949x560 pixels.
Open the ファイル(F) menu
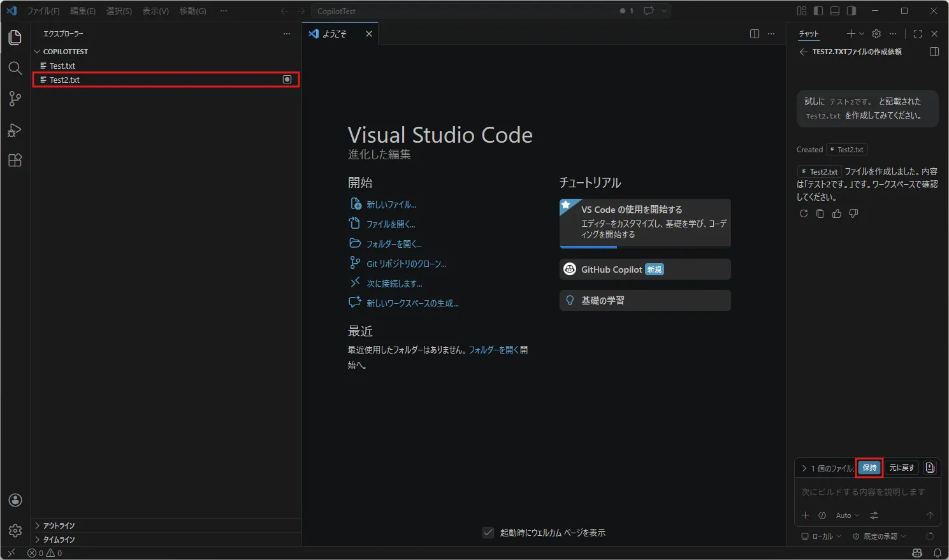[43, 11]
